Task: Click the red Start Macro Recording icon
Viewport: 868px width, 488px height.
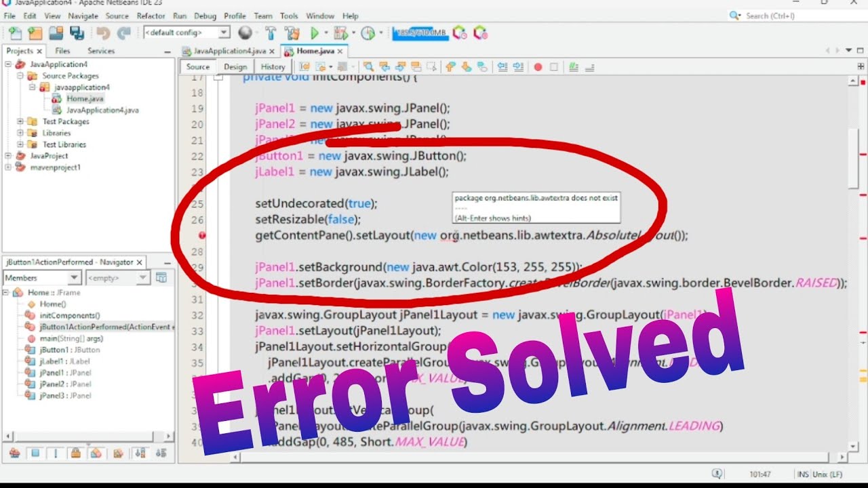Action: coord(538,66)
